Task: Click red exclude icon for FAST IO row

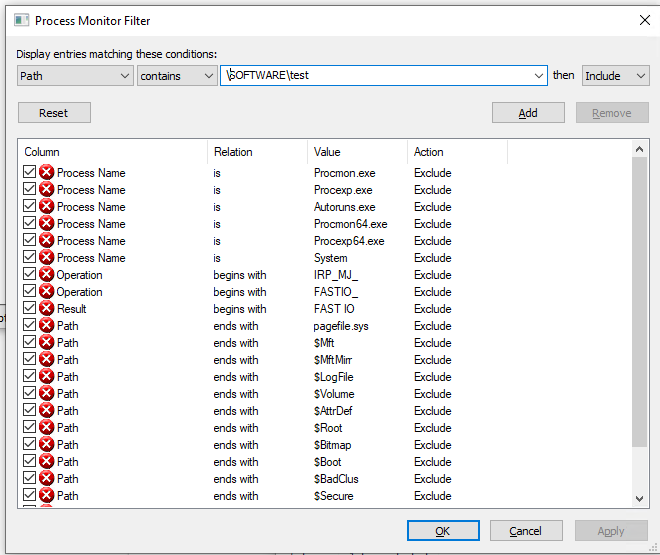Action: pos(47,308)
